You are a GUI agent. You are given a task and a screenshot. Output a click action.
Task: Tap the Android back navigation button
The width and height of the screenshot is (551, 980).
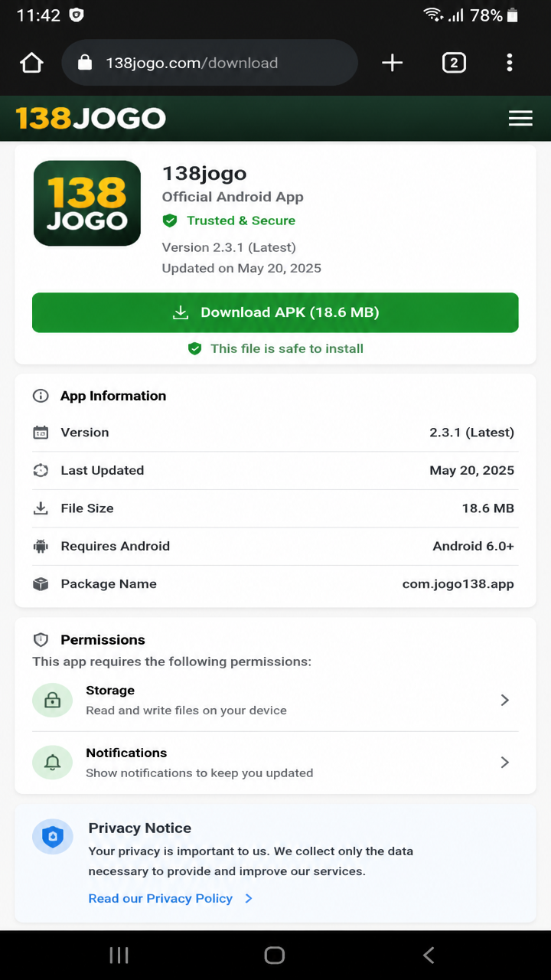(429, 955)
